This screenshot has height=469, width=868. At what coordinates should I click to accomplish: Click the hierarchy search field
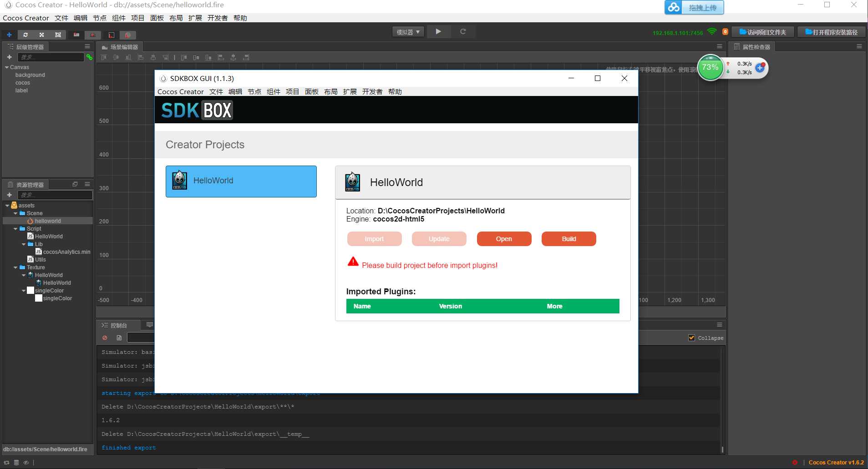pyautogui.click(x=51, y=57)
